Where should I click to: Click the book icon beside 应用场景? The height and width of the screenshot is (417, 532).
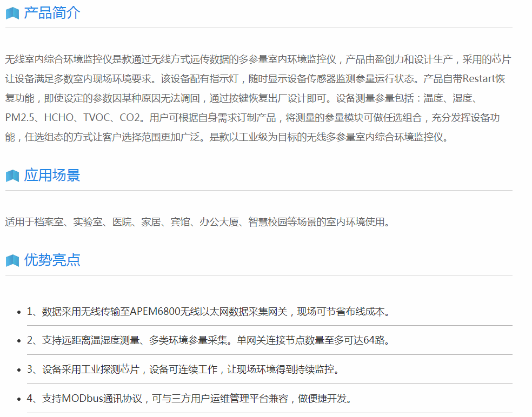12,176
